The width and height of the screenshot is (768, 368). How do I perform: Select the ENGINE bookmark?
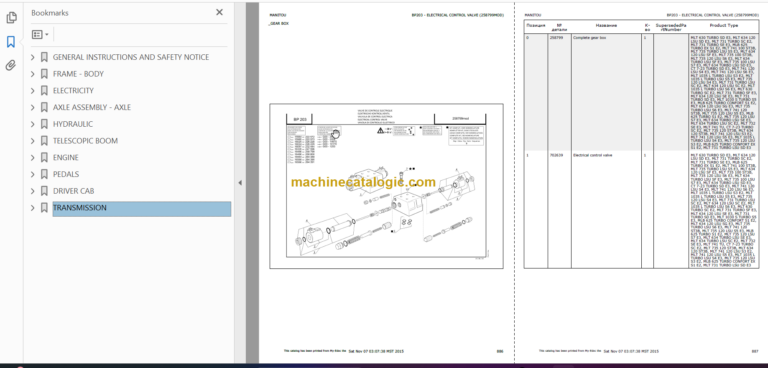[x=66, y=158]
